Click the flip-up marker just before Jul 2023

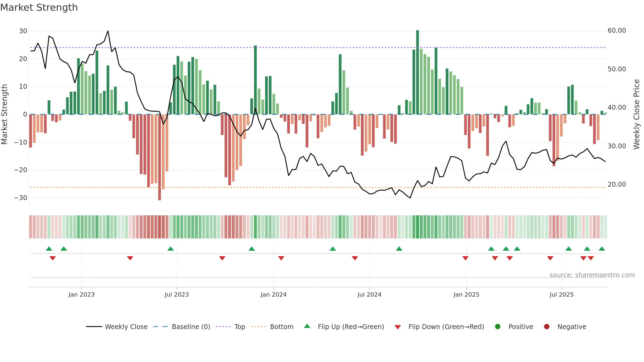pos(171,249)
